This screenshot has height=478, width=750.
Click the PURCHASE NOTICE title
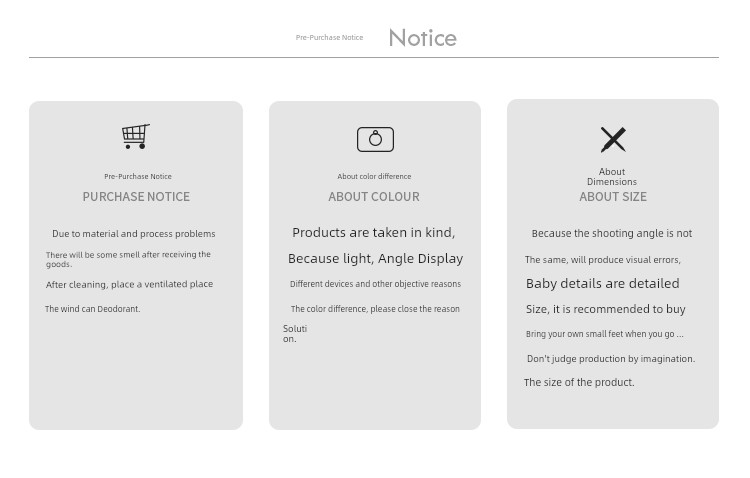(136, 197)
